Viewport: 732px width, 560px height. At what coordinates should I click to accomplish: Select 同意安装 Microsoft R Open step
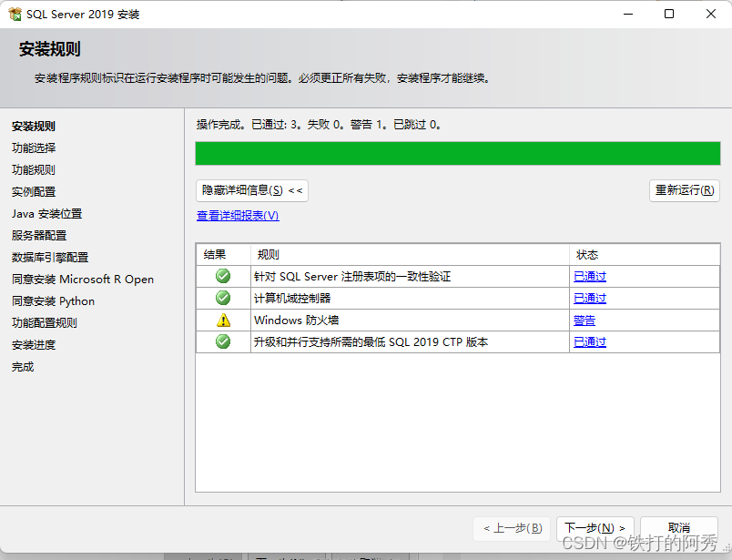point(83,280)
